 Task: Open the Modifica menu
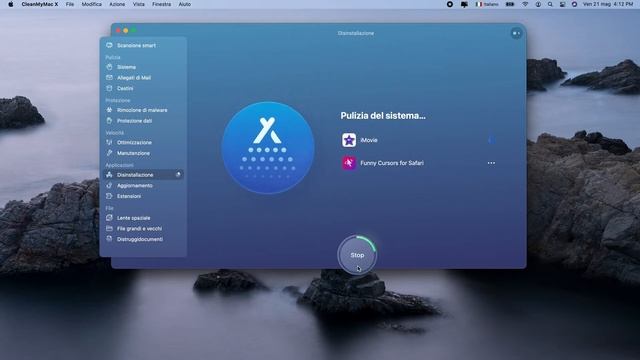pyautogui.click(x=91, y=4)
